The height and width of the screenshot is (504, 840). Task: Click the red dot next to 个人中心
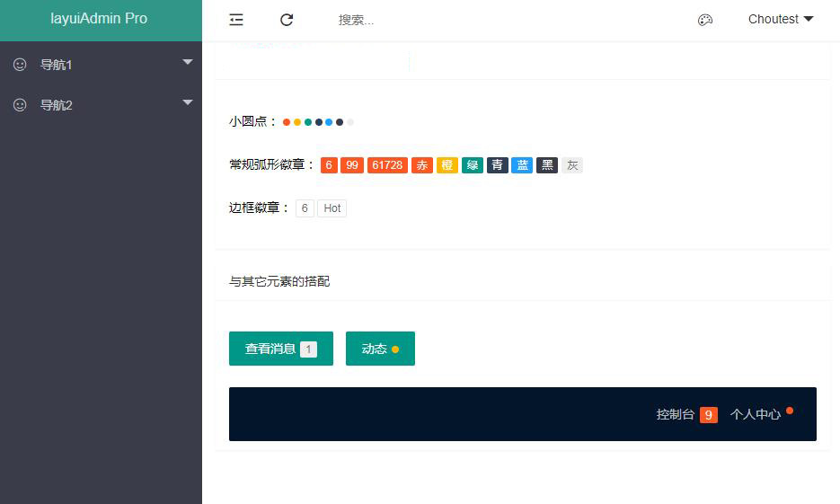790,411
